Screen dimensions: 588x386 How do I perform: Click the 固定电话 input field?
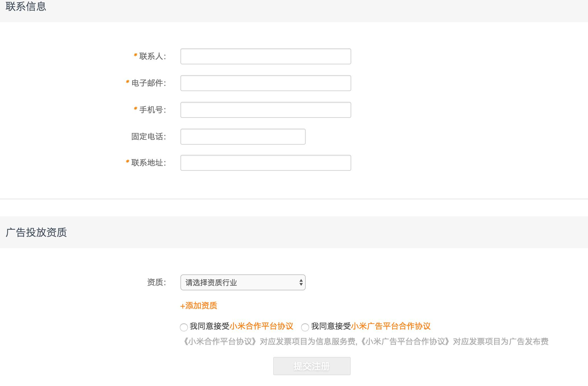click(242, 136)
